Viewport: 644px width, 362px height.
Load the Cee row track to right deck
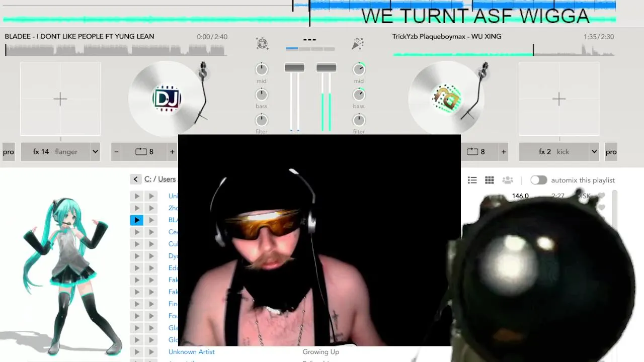151,232
